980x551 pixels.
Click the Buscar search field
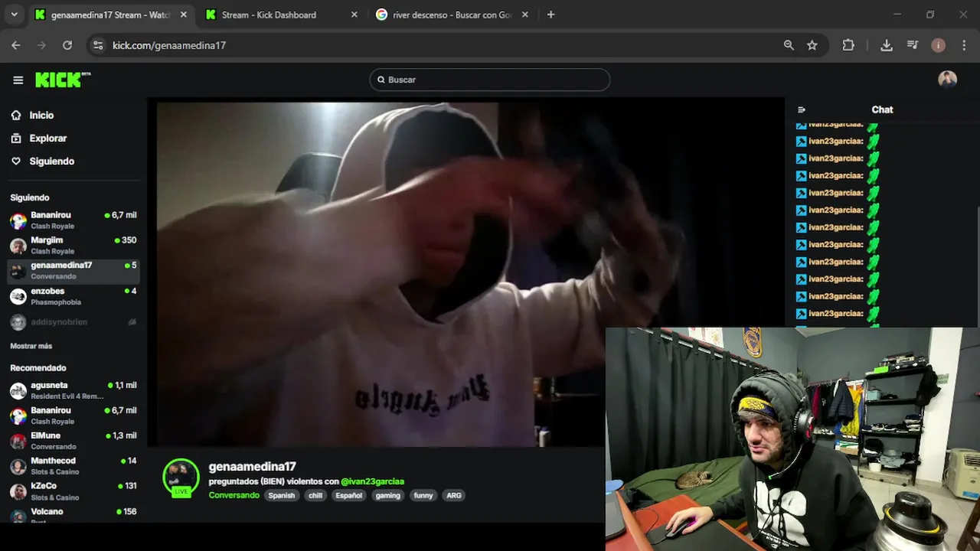point(490,80)
